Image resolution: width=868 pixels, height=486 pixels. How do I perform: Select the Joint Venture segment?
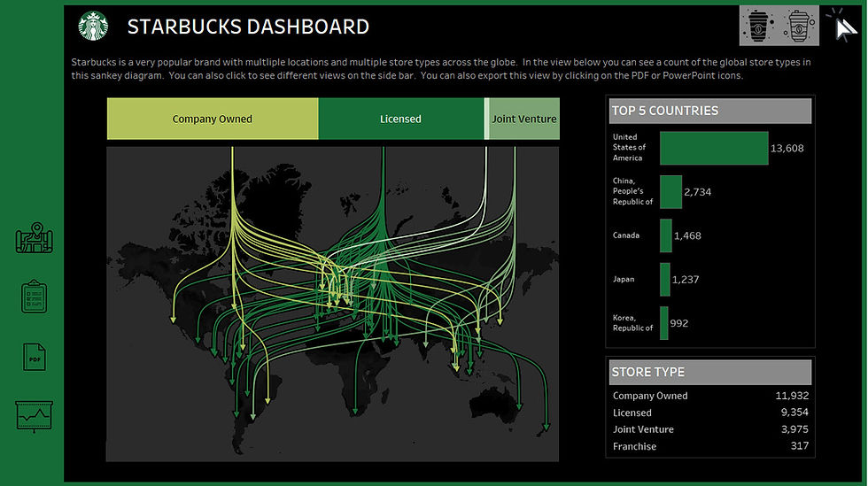524,119
